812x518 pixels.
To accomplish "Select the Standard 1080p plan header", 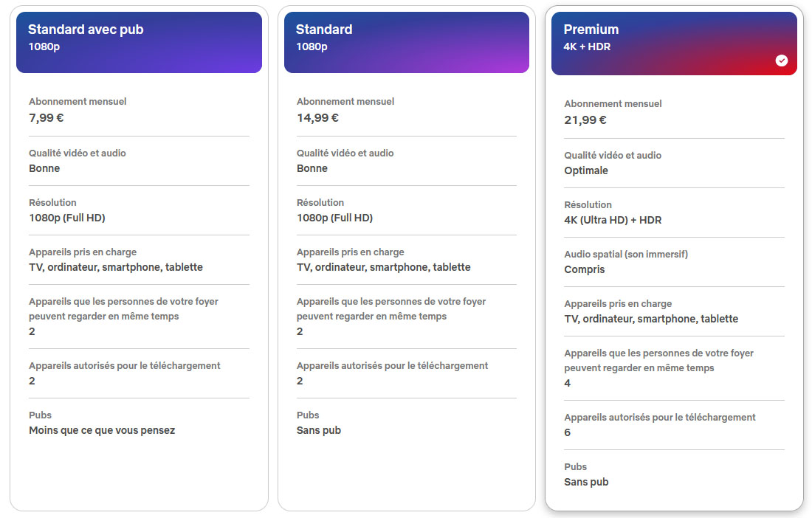I will pyautogui.click(x=407, y=43).
